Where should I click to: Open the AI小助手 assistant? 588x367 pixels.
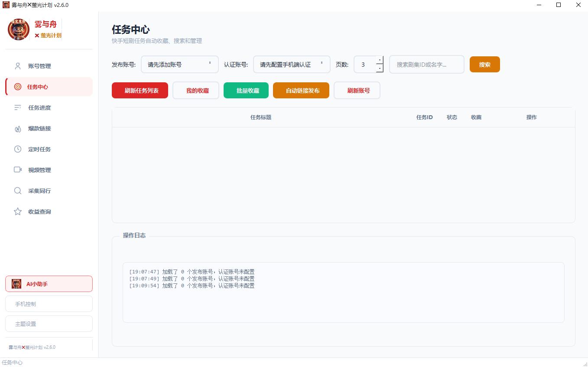click(x=49, y=283)
